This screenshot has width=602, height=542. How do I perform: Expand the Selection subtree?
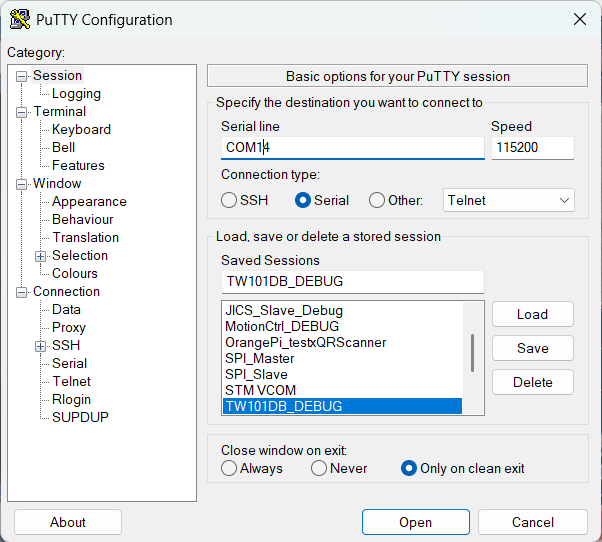tap(40, 256)
